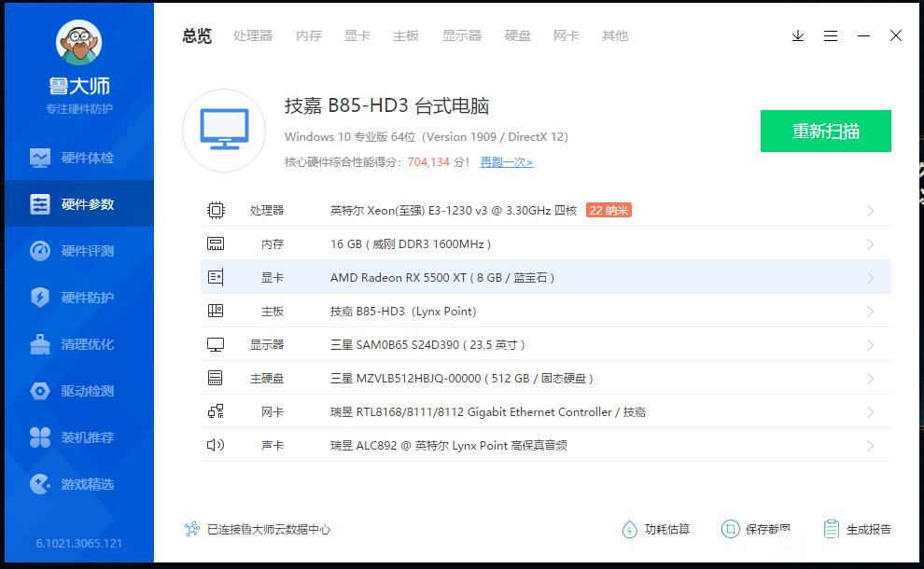Image resolution: width=924 pixels, height=569 pixels.
Task: Open 清理优化 in the sidebar
Action: coord(79,344)
